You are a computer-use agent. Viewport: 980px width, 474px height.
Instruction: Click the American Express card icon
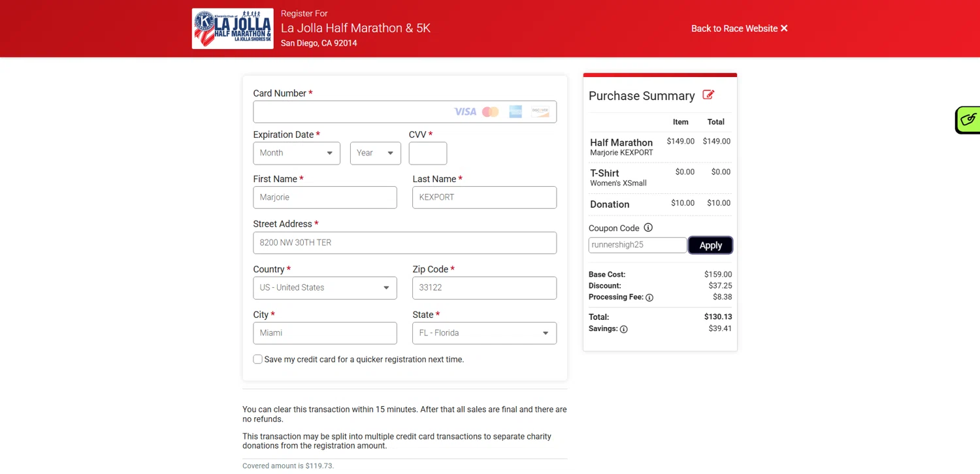click(515, 112)
